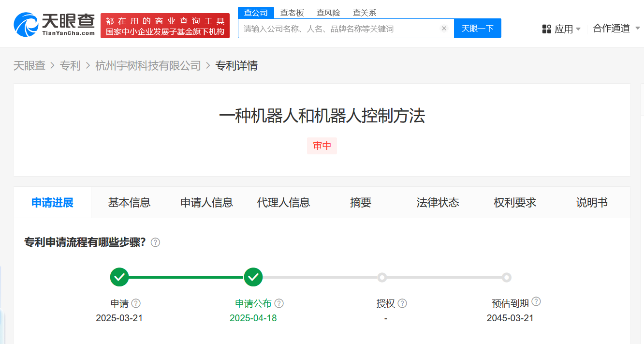Click the help icon beside 申请公布
Screen dimensions: 644x344
(279, 303)
